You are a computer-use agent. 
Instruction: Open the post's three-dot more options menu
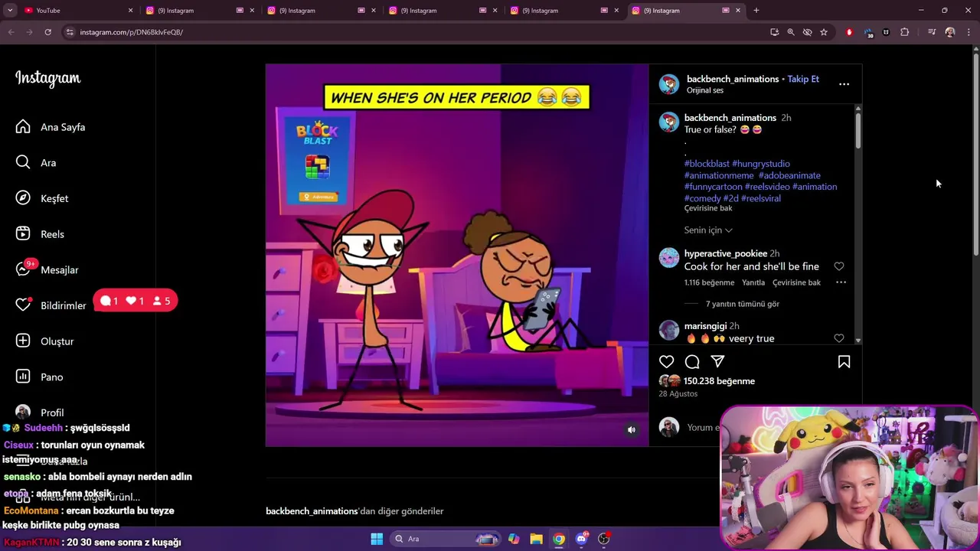(x=844, y=84)
